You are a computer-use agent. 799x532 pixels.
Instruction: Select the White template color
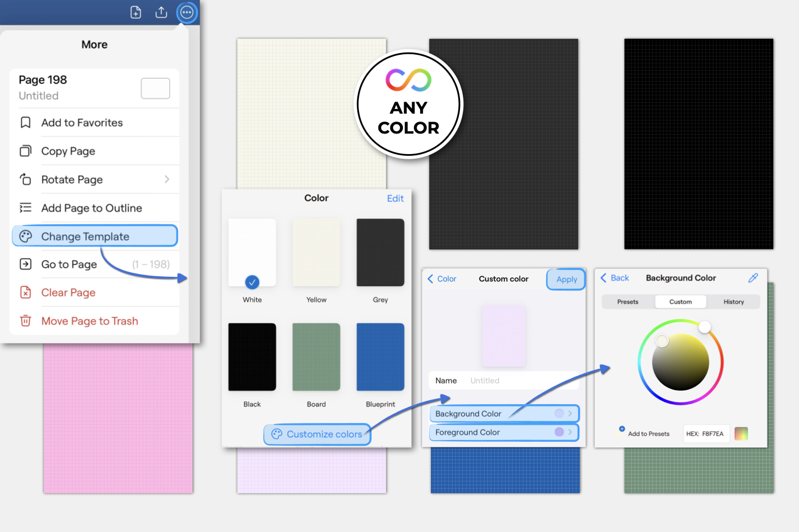click(252, 253)
